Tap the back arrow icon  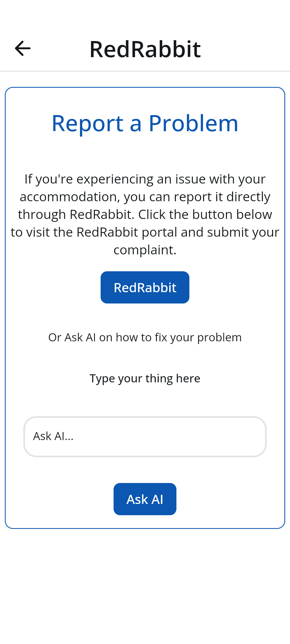(23, 49)
